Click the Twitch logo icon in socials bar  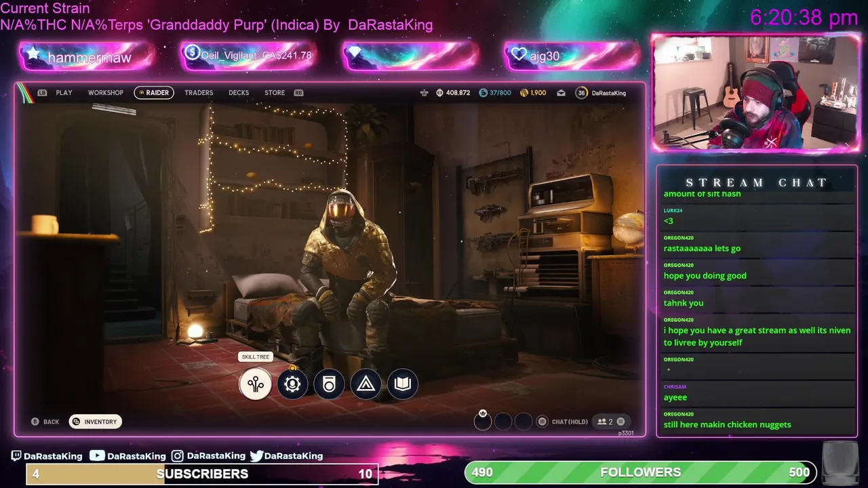point(16,456)
